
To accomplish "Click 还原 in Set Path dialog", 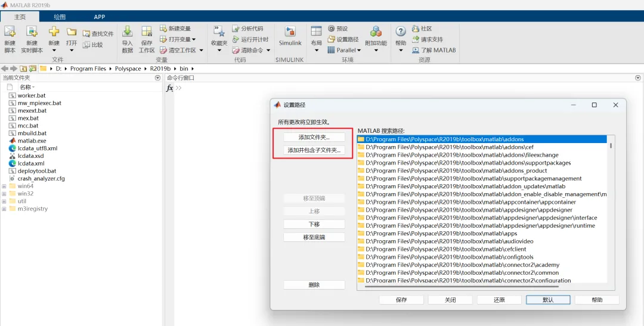I will [x=499, y=300].
